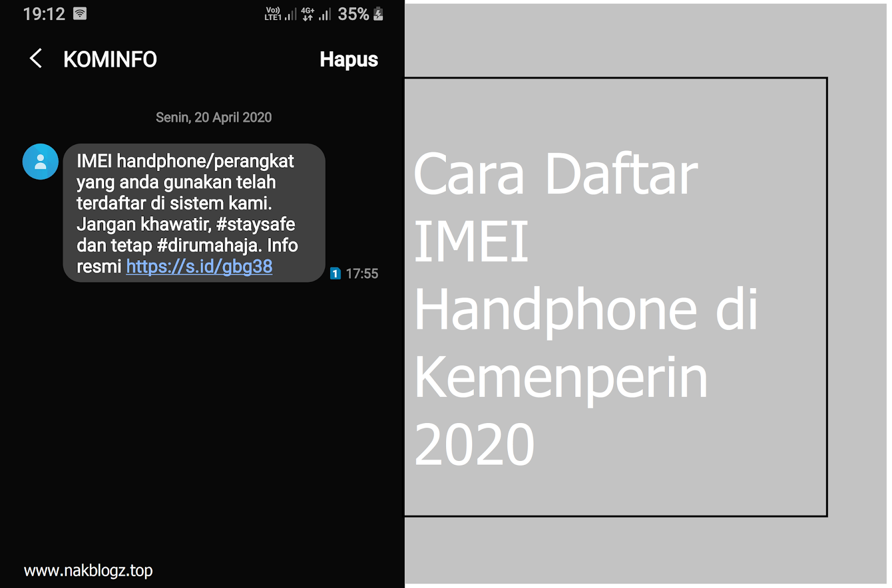892x588 pixels.
Task: Tap the KOMINFO conversation title
Action: [x=109, y=59]
